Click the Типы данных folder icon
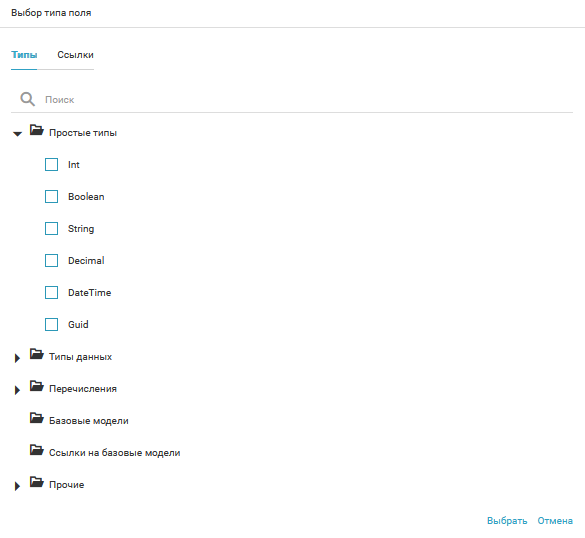Viewport: 585px width, 538px height. pyautogui.click(x=37, y=354)
